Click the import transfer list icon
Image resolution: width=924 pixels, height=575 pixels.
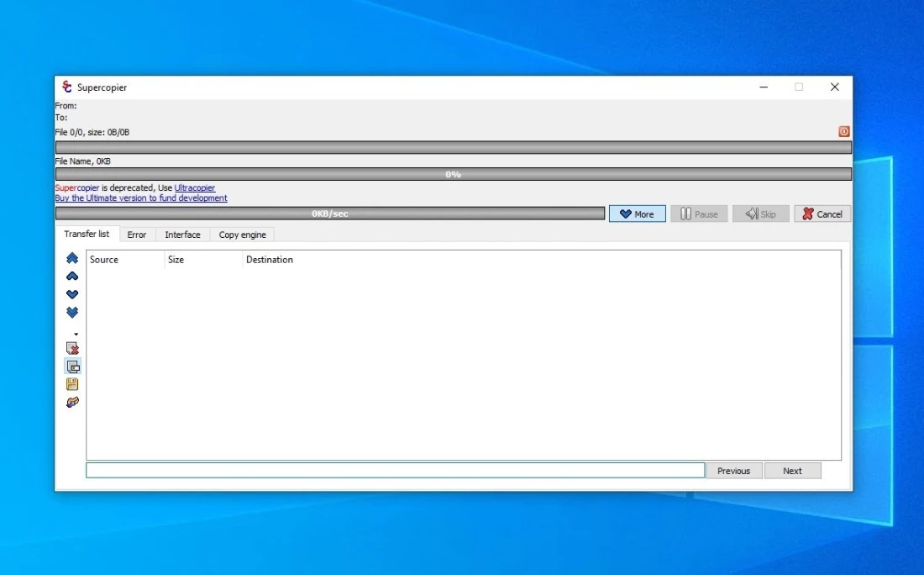[72, 403]
